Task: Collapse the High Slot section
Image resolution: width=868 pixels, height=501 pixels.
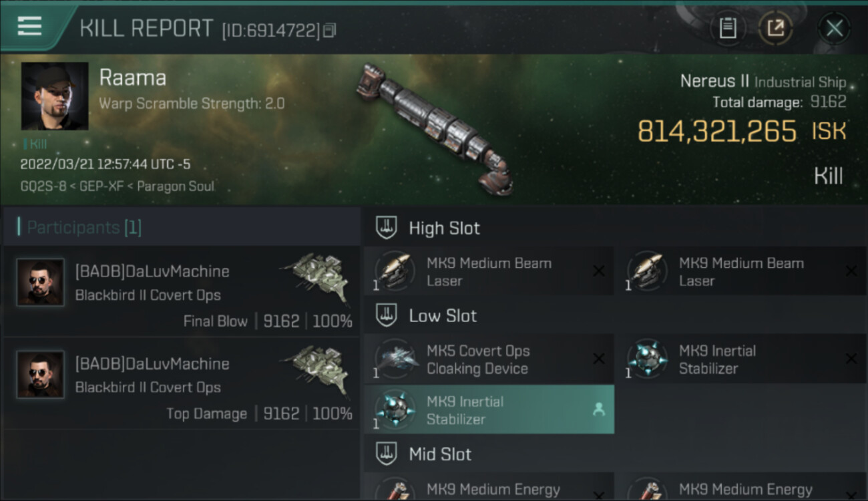Action: (387, 228)
